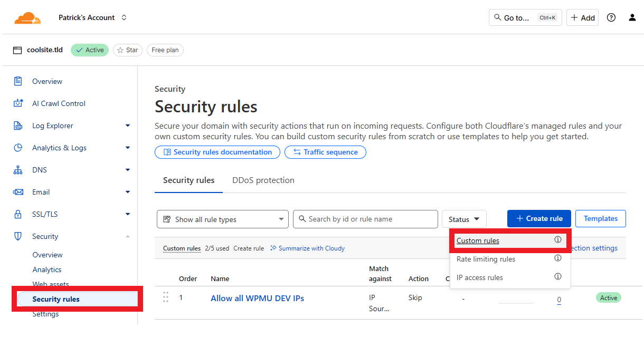
Task: Open the user profile icon
Action: coord(632,17)
